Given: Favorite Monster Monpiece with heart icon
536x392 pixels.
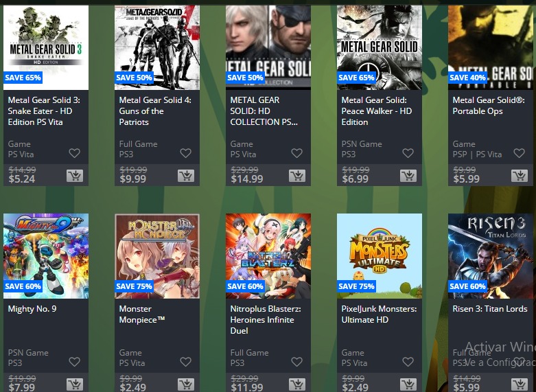Looking at the screenshot, I should pos(185,362).
